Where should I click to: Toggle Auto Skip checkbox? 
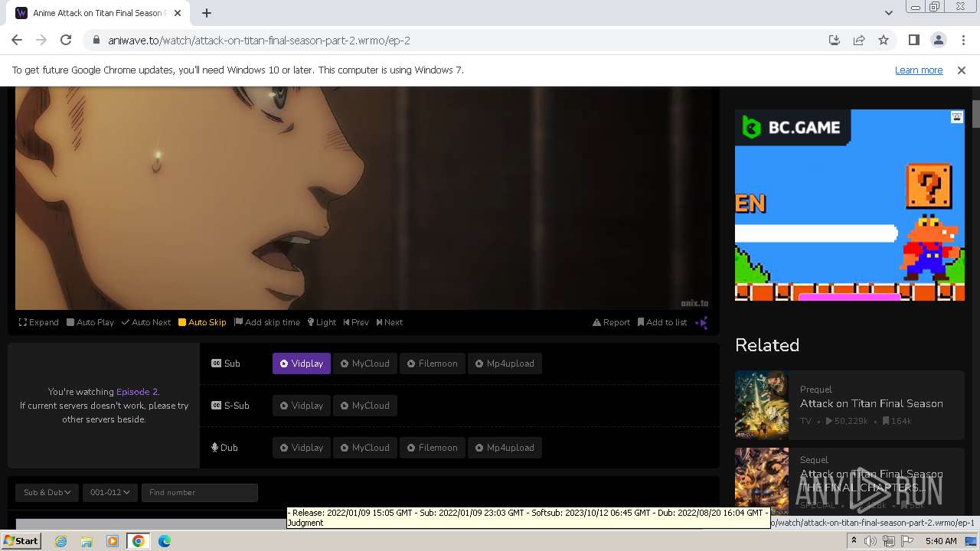[202, 322]
